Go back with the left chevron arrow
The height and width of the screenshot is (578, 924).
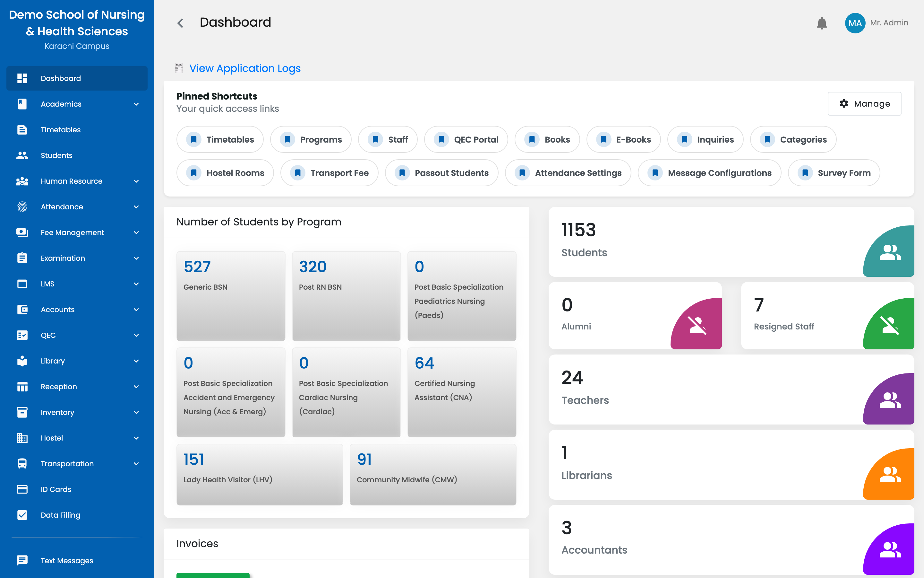tap(180, 23)
